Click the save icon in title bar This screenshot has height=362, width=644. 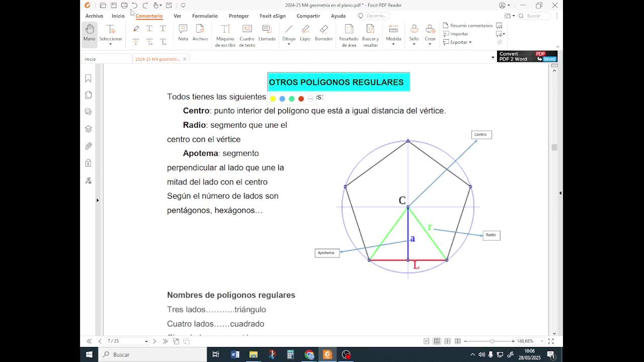pos(114,6)
